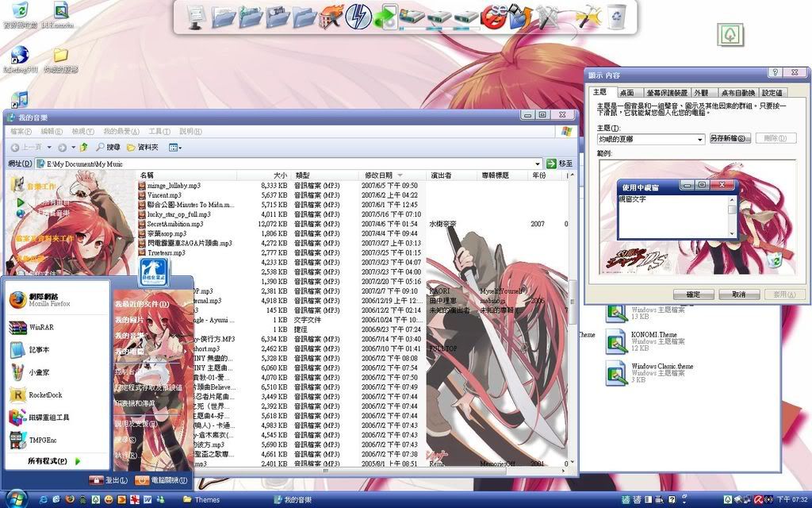Open the back button history dropdown arrow
The height and width of the screenshot is (508, 812).
click(x=49, y=148)
